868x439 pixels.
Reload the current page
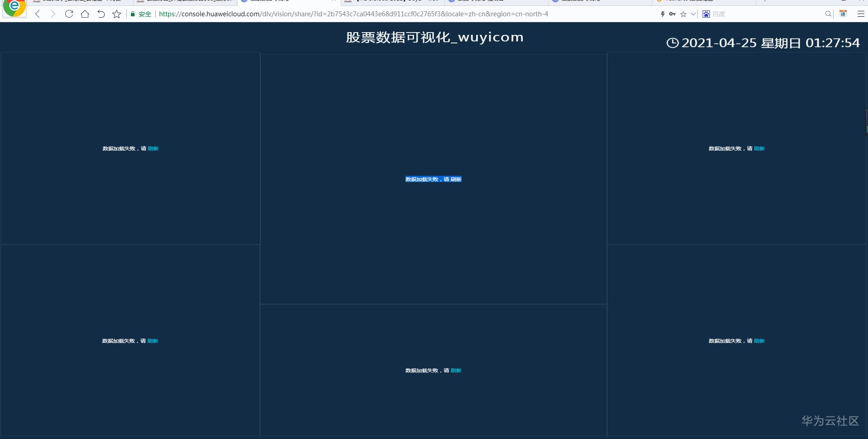69,14
